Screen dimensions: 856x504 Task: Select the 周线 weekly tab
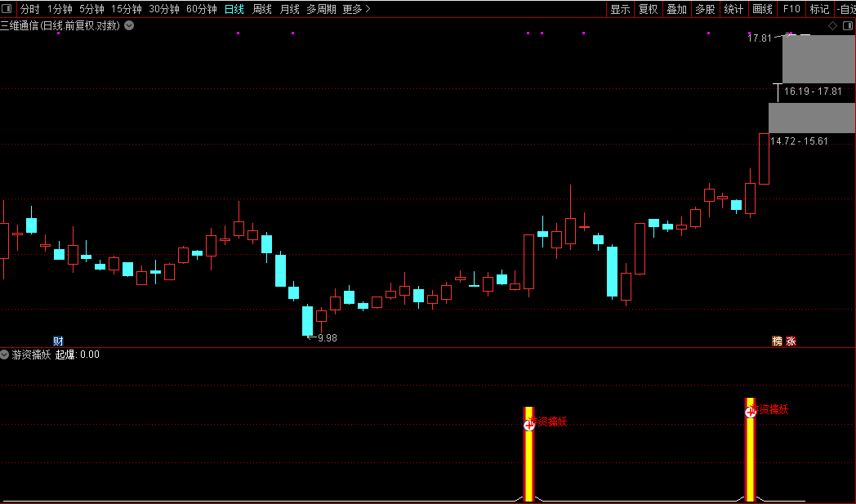pyautogui.click(x=262, y=9)
